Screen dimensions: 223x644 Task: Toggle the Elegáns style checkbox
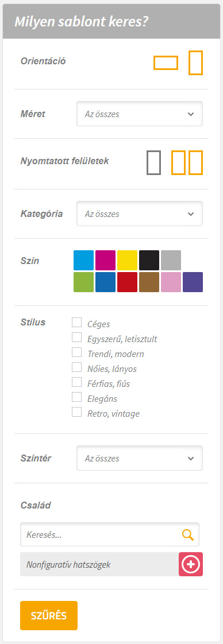(x=76, y=397)
